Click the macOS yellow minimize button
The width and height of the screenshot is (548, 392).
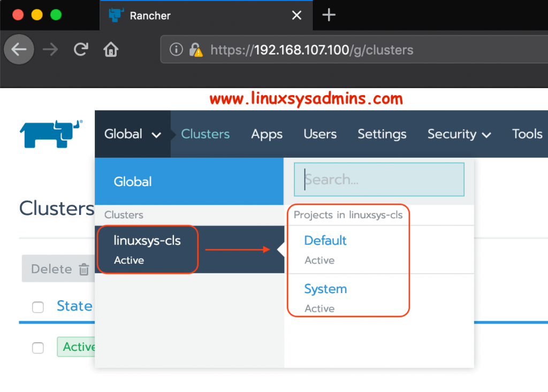(37, 15)
